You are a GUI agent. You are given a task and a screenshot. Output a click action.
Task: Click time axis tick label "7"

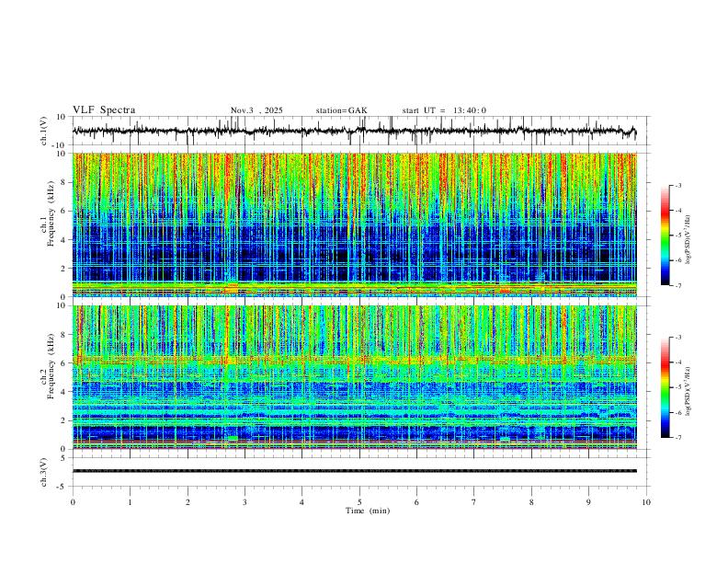tap(474, 502)
